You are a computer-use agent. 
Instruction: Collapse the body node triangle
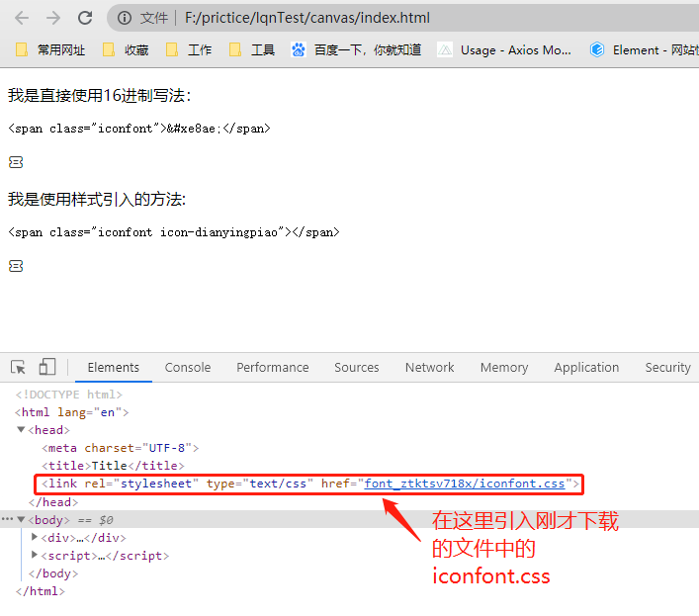point(21,520)
